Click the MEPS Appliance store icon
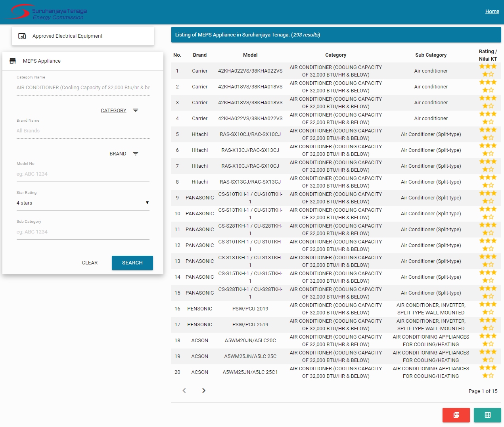 [13, 61]
